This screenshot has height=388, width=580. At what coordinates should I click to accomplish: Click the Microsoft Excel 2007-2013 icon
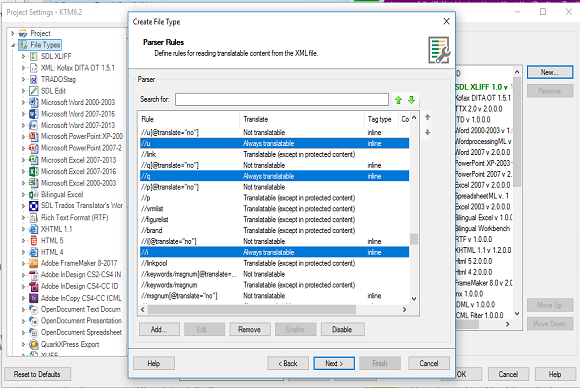(x=34, y=160)
